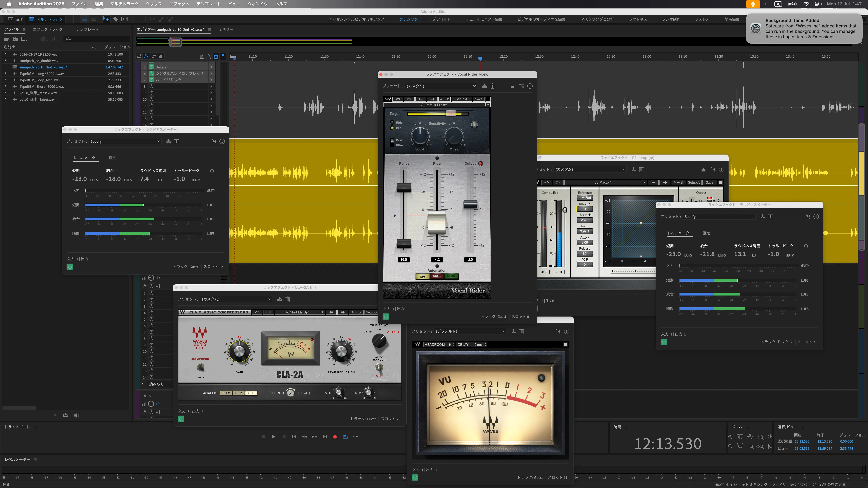Click the Vocal Rider plugin undo arrow
Screen dimensions: 868x488
[398, 99]
